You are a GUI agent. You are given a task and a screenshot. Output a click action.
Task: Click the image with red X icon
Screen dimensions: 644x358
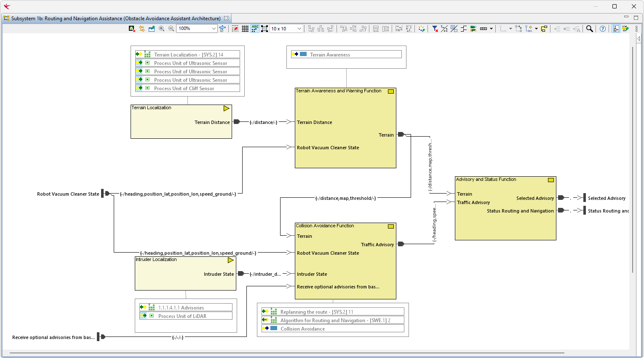[132, 29]
